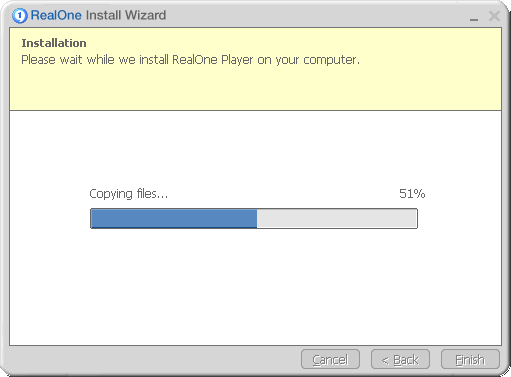The image size is (511, 377).
Task: Click the "Copying files..." status text
Action: click(129, 194)
